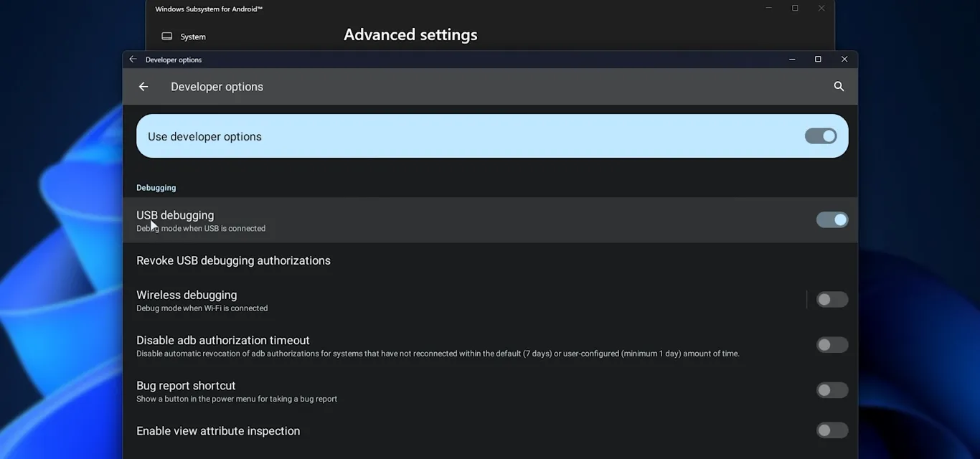
Task: Close the Windows Subsystem for Android window
Action: coord(821,9)
